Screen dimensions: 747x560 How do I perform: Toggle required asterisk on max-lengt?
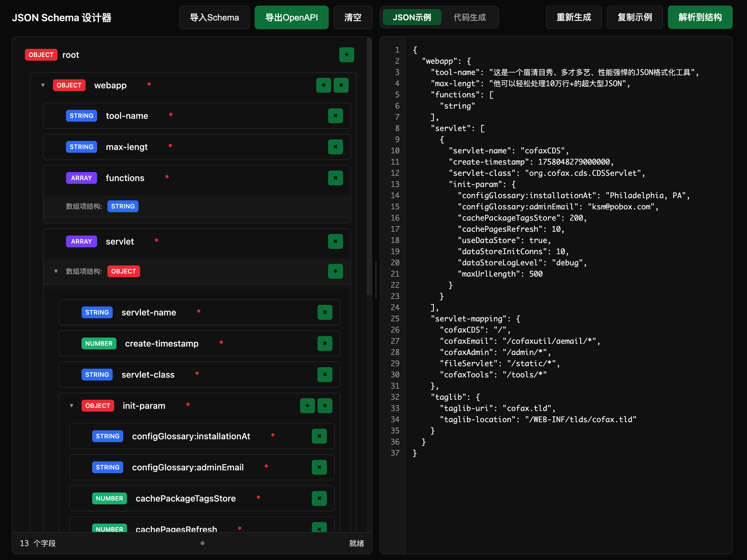pos(170,146)
